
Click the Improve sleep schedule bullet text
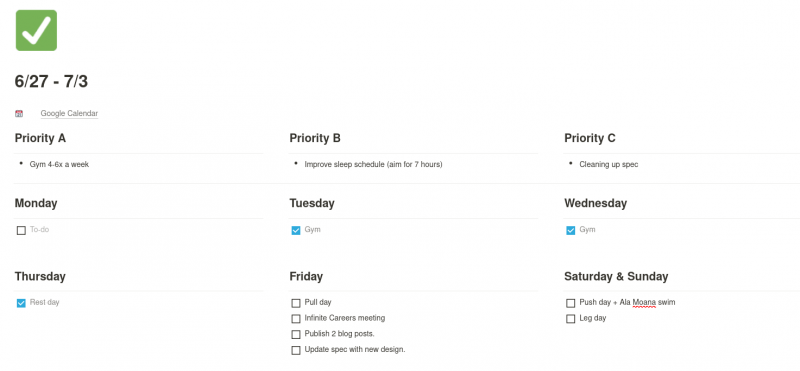pos(373,164)
